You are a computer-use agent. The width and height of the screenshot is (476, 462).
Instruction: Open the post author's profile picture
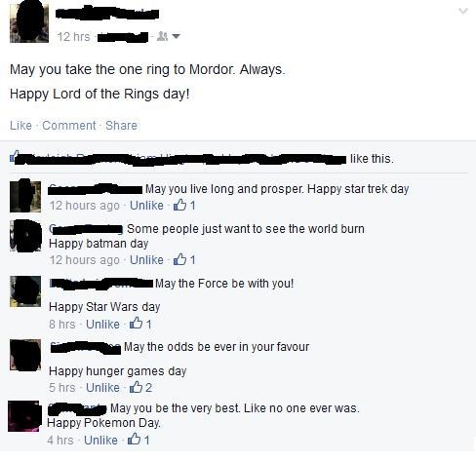pos(29,21)
